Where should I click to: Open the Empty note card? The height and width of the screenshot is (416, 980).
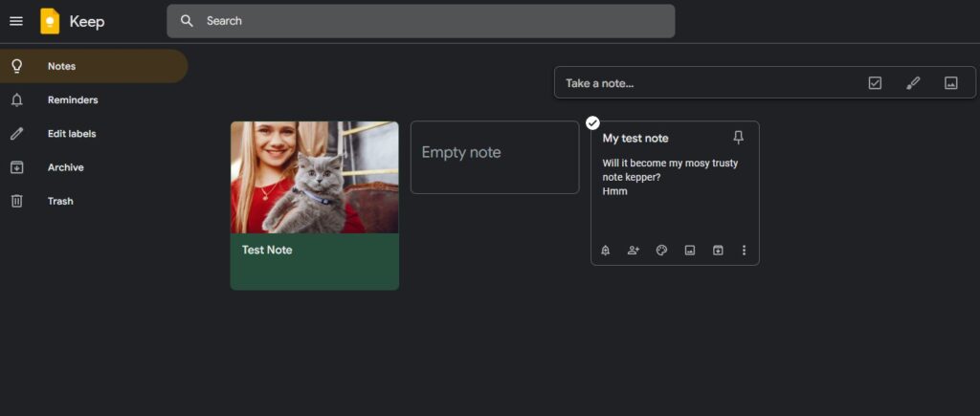pyautogui.click(x=495, y=158)
